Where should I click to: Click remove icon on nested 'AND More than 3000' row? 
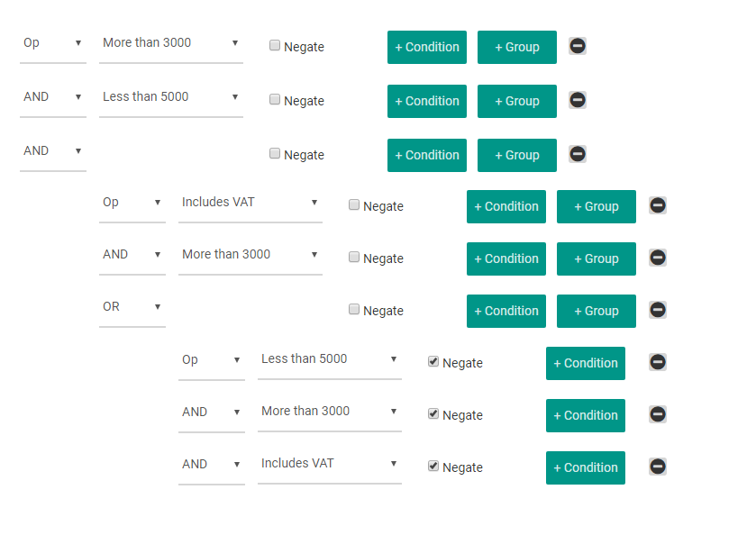pyautogui.click(x=657, y=258)
